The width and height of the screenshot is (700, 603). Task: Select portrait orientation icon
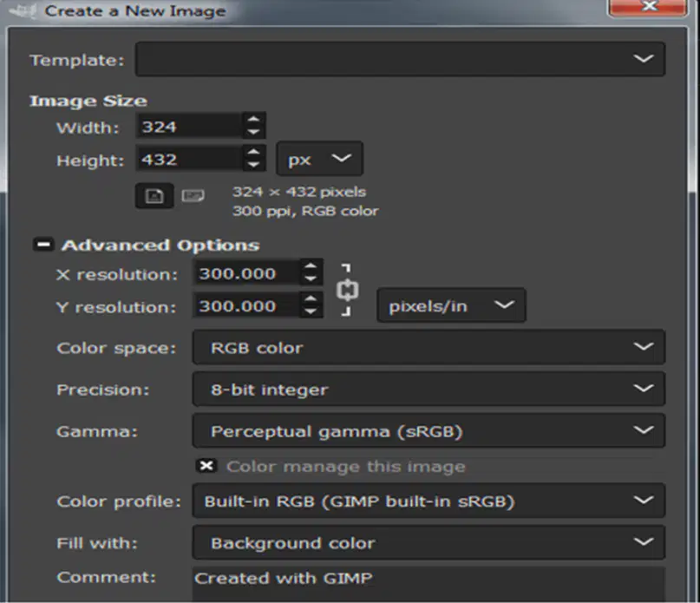(x=154, y=195)
